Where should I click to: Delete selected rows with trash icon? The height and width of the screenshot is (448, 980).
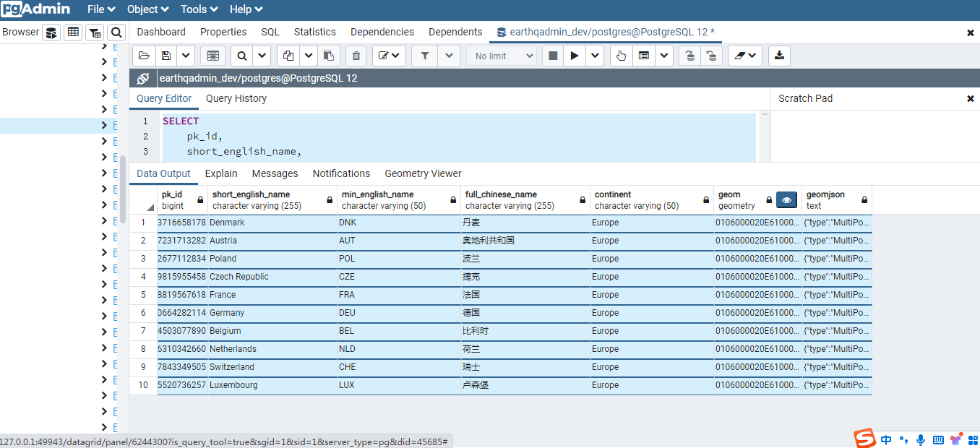[356, 56]
